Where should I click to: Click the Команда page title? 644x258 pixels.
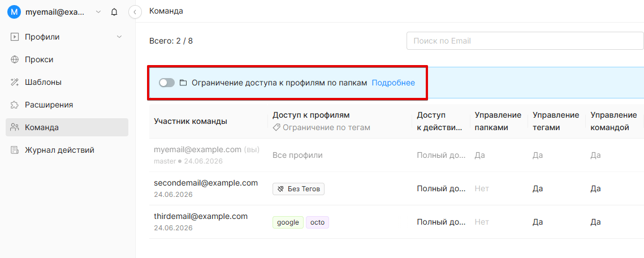[166, 11]
